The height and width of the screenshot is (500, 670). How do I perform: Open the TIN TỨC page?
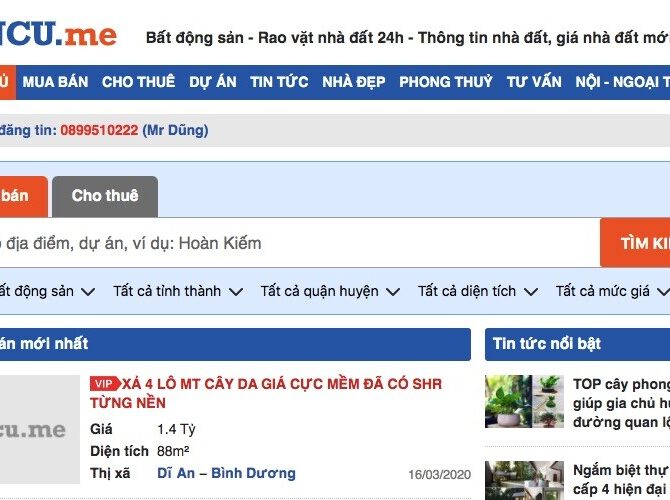click(279, 82)
